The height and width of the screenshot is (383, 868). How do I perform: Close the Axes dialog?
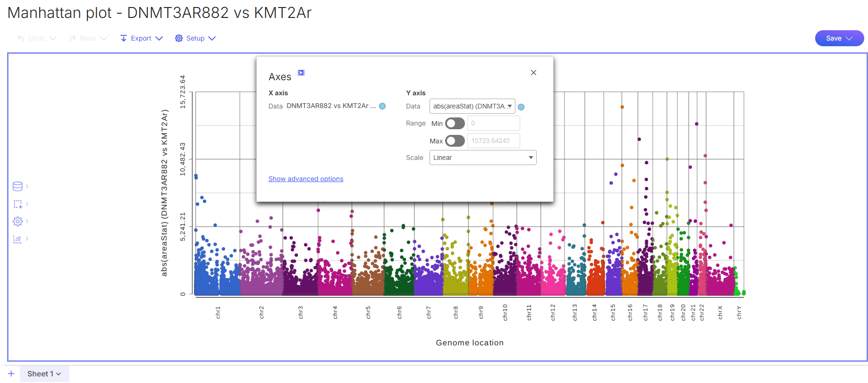[x=533, y=73]
